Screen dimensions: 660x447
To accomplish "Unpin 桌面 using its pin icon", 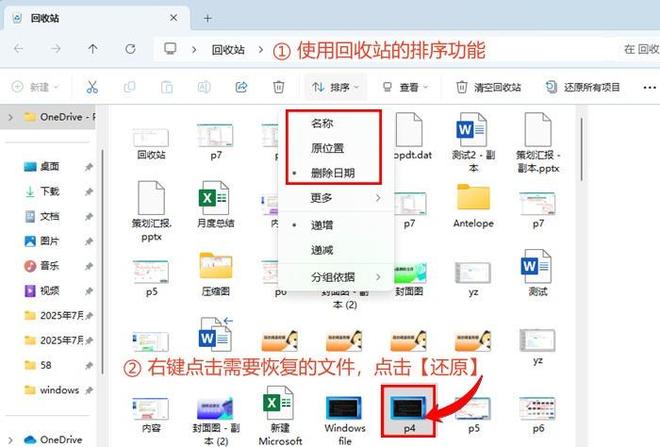I will (x=88, y=167).
